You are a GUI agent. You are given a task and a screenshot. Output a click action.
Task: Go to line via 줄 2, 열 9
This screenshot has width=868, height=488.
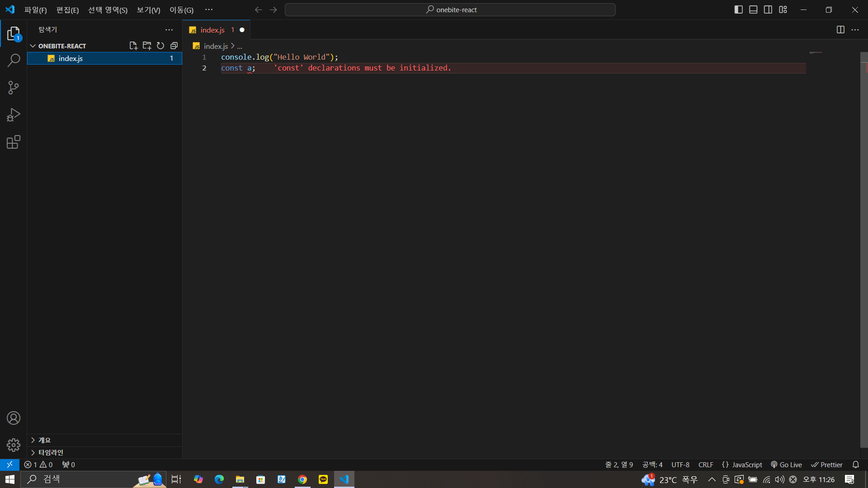[619, 465]
